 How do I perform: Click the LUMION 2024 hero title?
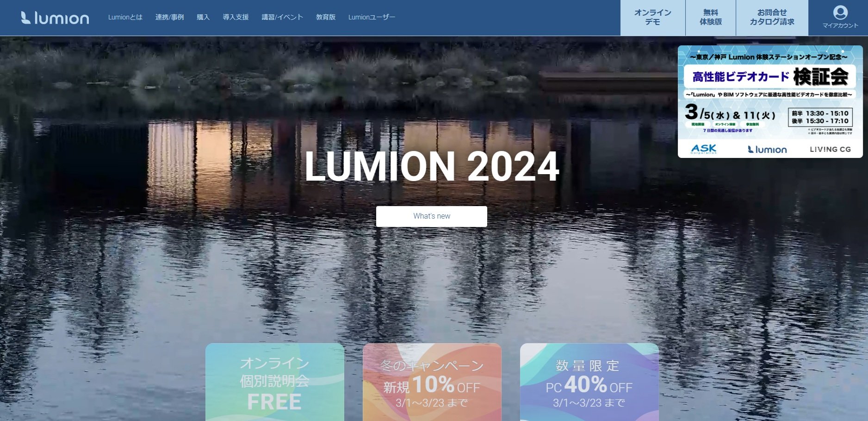click(x=432, y=166)
